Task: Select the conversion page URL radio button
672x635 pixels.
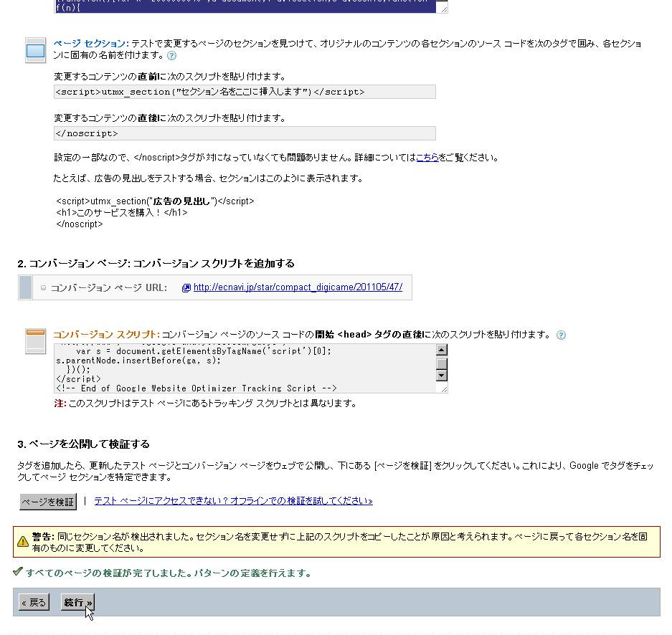Action: 43,287
